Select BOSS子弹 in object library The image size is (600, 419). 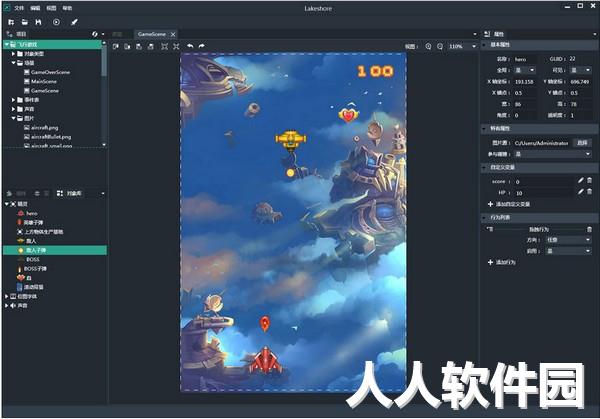(x=35, y=269)
